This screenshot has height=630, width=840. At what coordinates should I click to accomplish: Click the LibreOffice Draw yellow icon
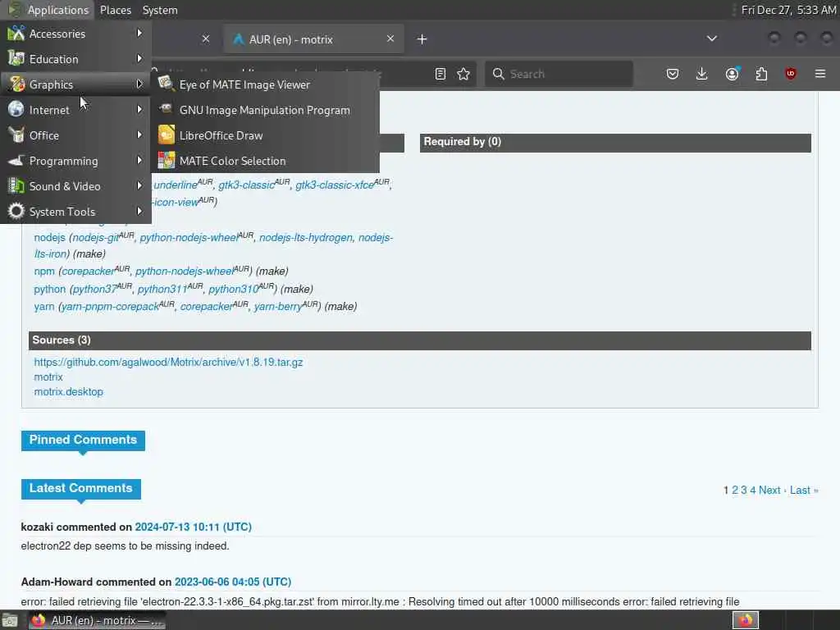click(166, 135)
